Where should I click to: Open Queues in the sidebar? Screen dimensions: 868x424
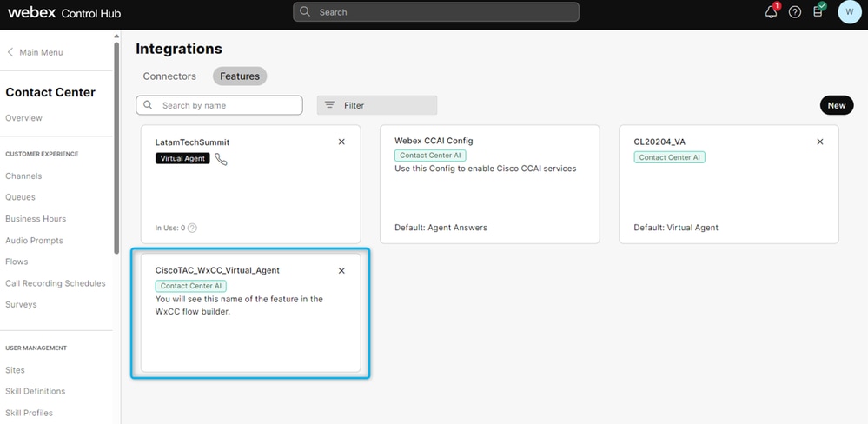coord(21,197)
